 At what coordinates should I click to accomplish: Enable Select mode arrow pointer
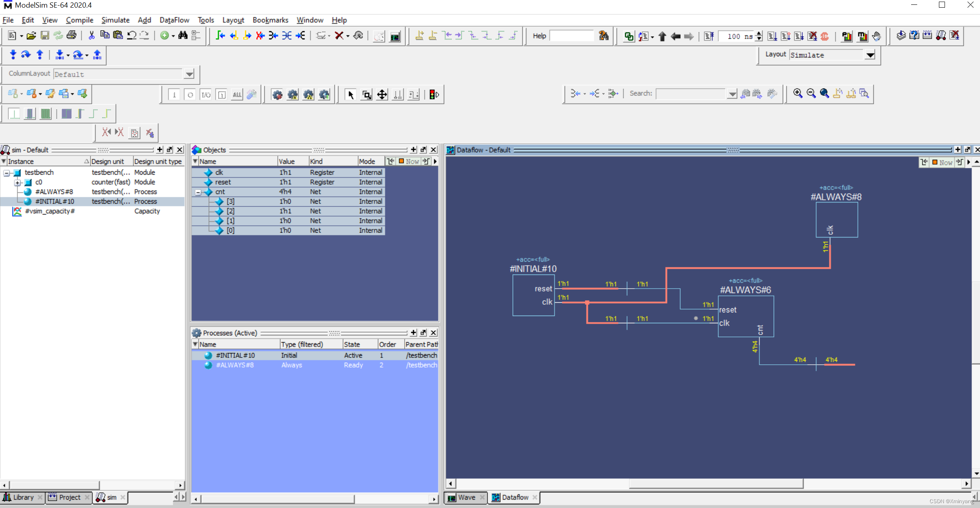[350, 95]
